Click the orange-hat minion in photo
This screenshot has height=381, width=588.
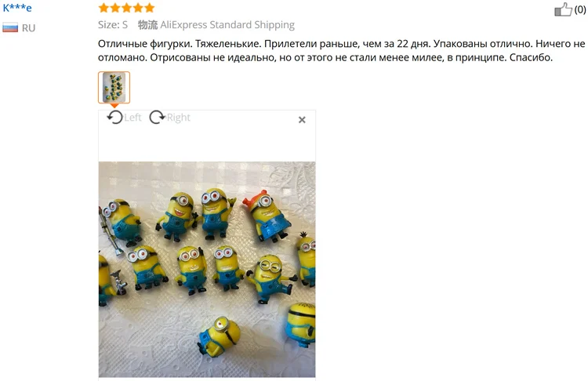[x=267, y=216]
